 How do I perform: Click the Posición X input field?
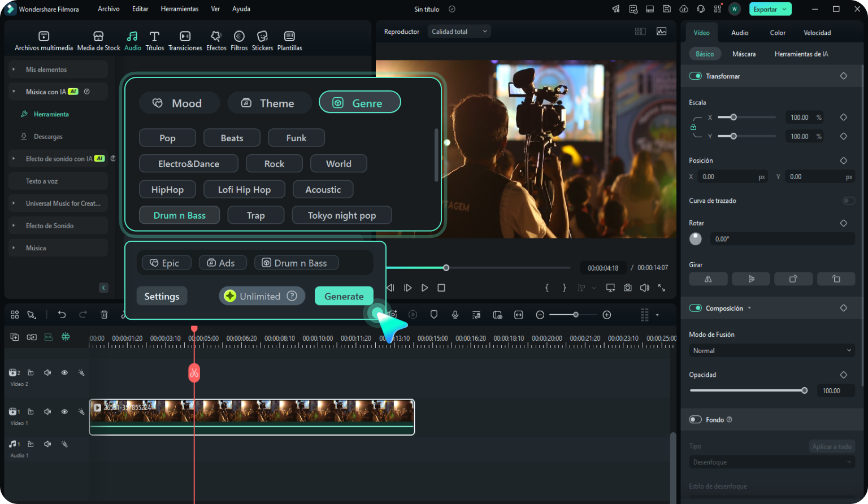(x=733, y=177)
